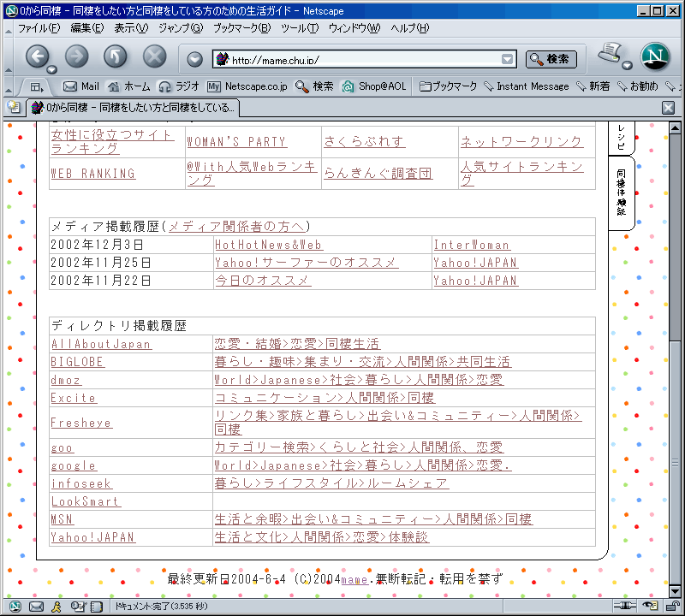The width and height of the screenshot is (685, 616).
Task: Reload the page with the Reload button
Action: [x=116, y=56]
